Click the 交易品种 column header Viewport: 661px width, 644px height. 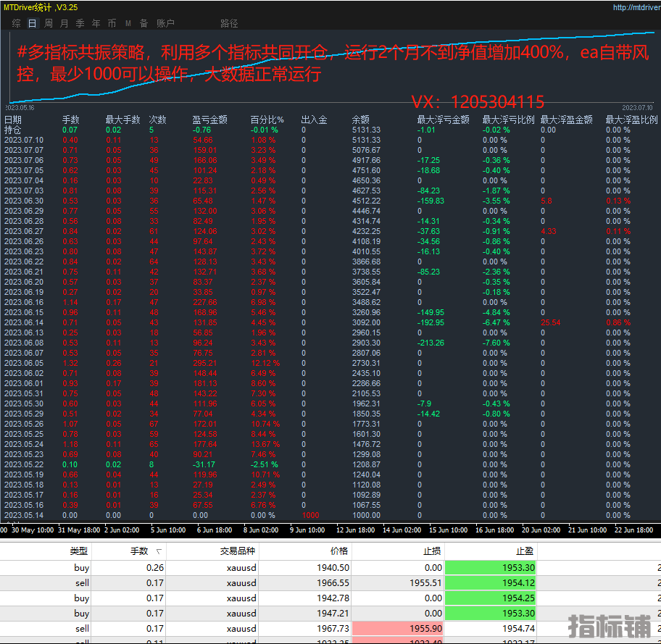[x=238, y=551]
